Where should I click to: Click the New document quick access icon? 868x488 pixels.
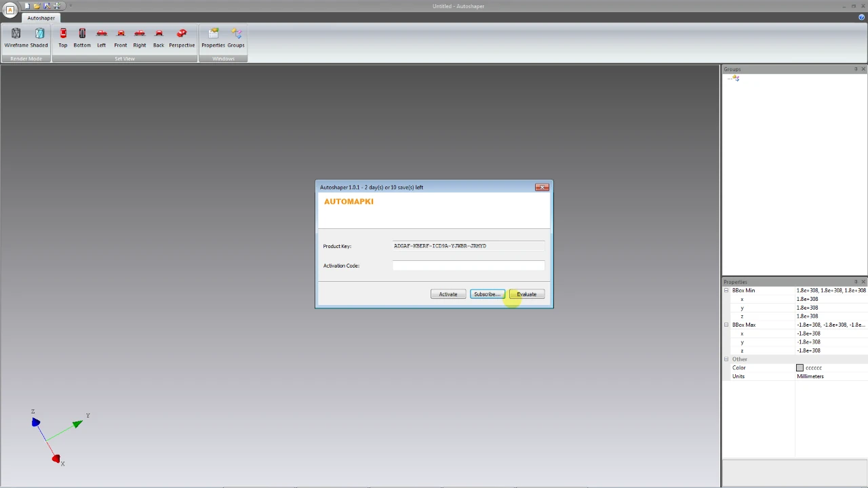click(x=27, y=6)
